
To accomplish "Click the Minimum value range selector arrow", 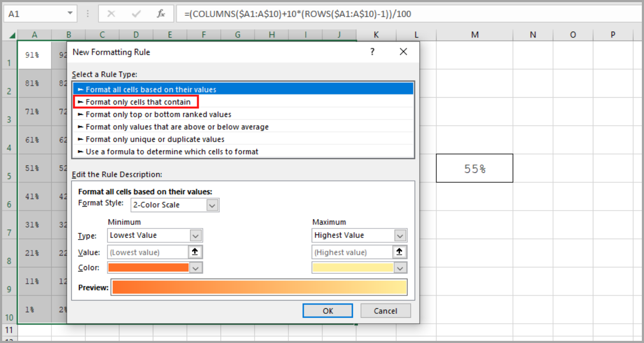I will pos(195,252).
